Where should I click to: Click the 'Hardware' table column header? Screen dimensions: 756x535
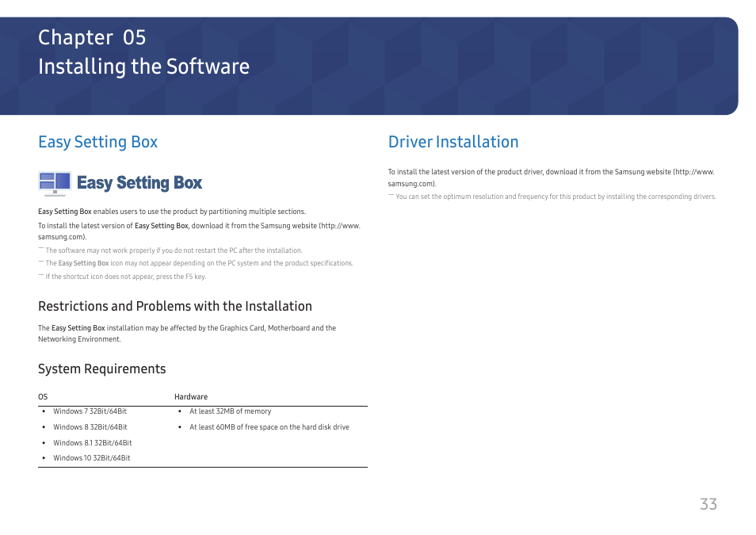click(191, 396)
